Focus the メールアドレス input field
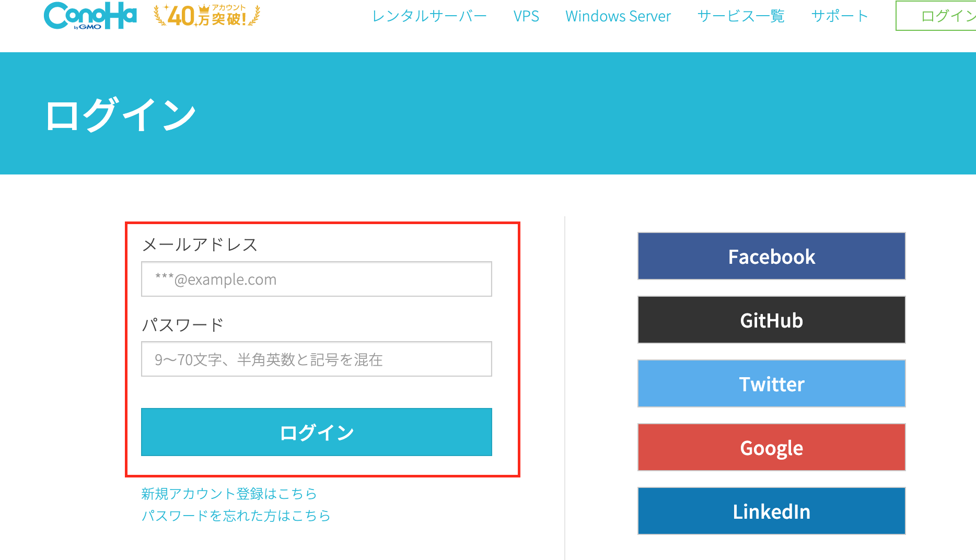The image size is (976, 560). (316, 279)
